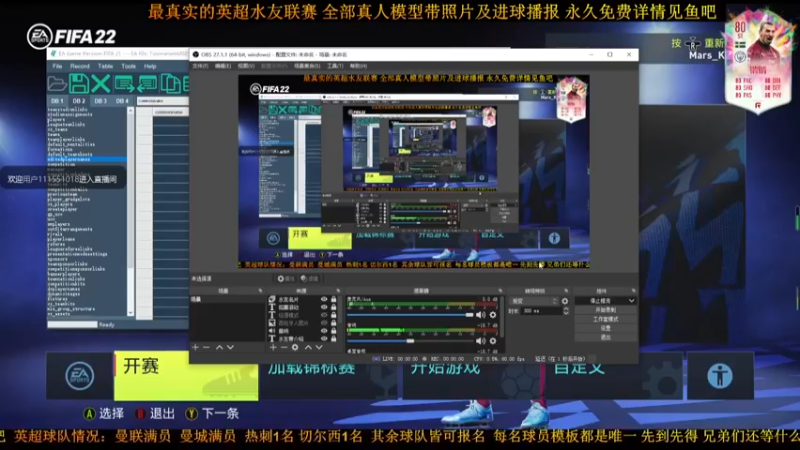This screenshot has width=800, height=450.
Task: Mute the second audio mixer channel
Action: click(x=480, y=341)
